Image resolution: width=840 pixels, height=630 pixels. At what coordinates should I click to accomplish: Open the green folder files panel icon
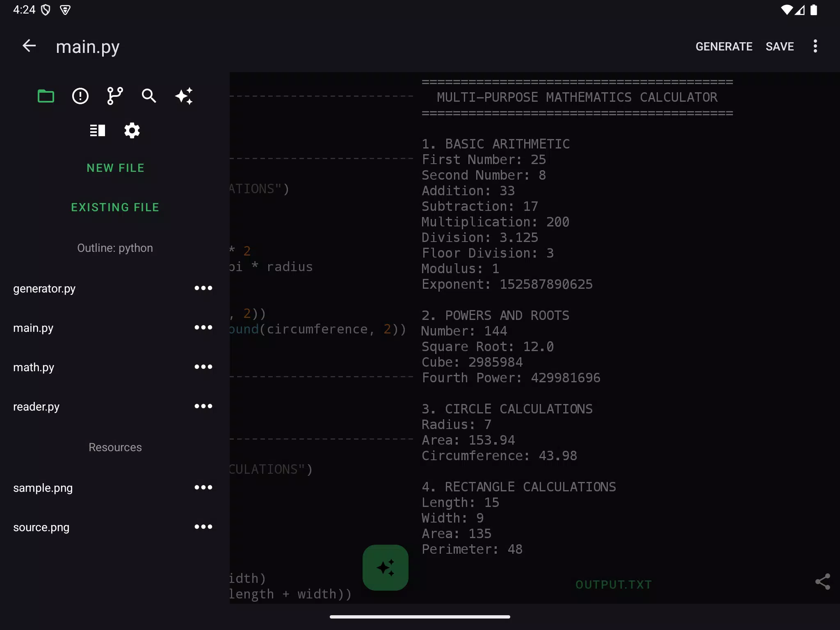point(46,96)
